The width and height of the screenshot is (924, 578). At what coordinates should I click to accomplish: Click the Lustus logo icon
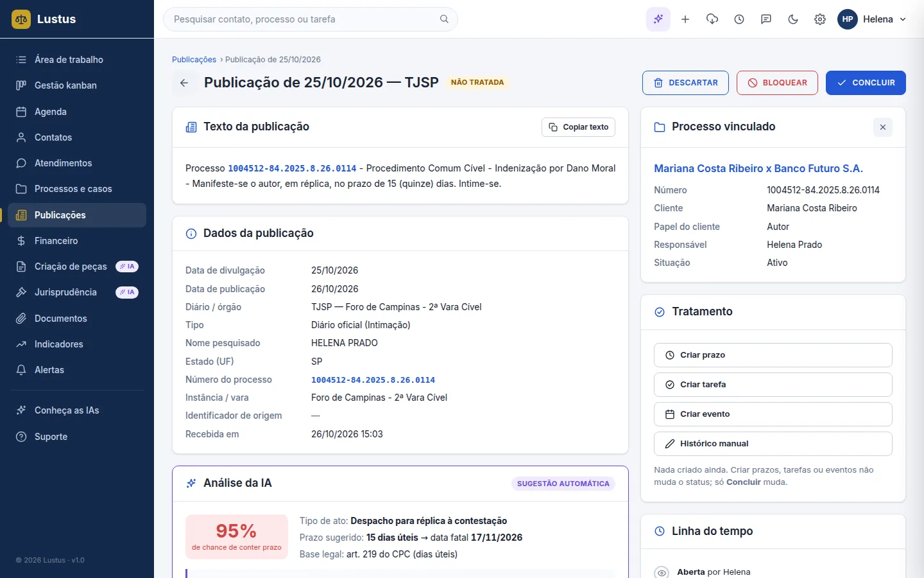21,19
